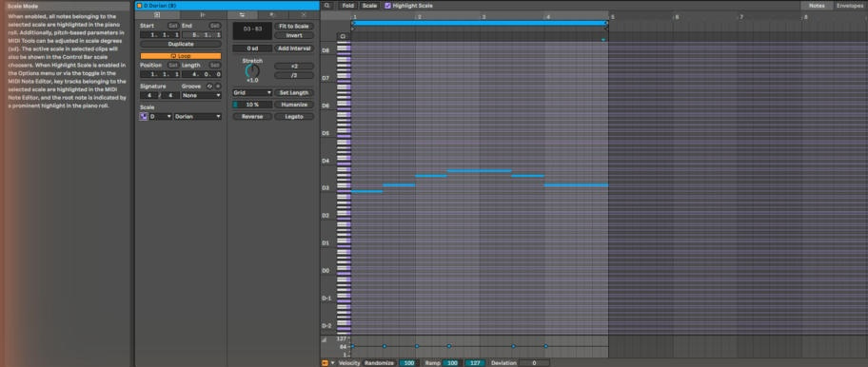Click the D3 - B3 pitch range display
This screenshot has height=367, width=868.
pos(252,31)
